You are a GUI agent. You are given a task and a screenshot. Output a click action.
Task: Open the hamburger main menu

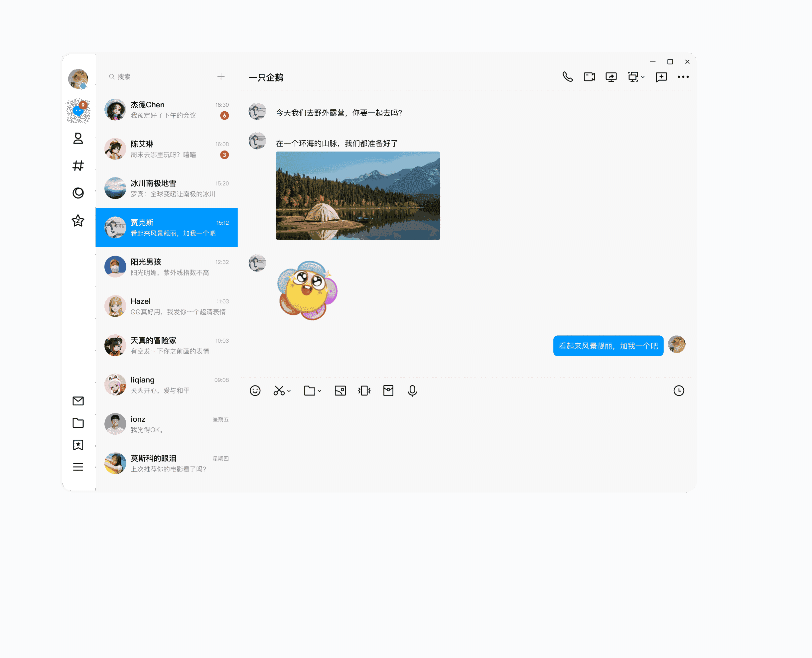click(x=78, y=467)
